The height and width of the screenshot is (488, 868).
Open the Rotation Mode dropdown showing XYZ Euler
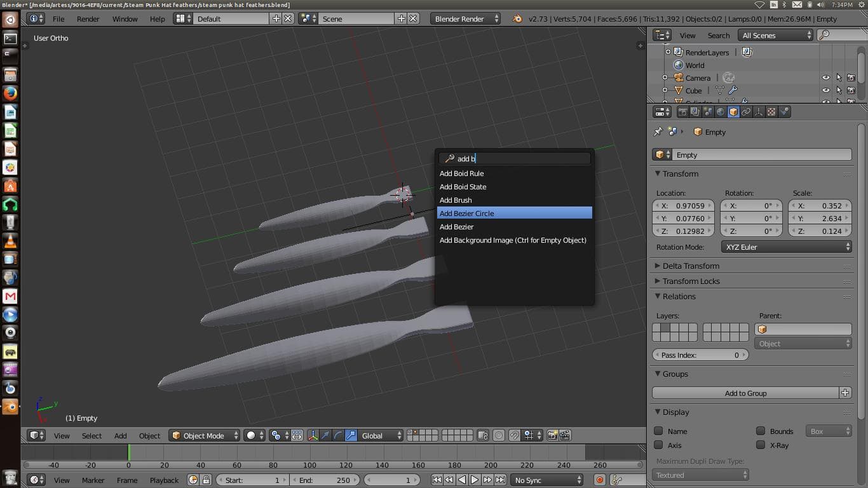click(x=786, y=247)
